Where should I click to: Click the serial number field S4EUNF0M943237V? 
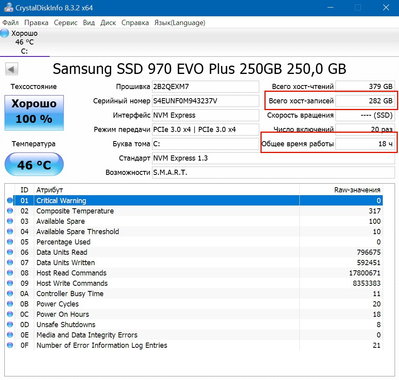[205, 101]
